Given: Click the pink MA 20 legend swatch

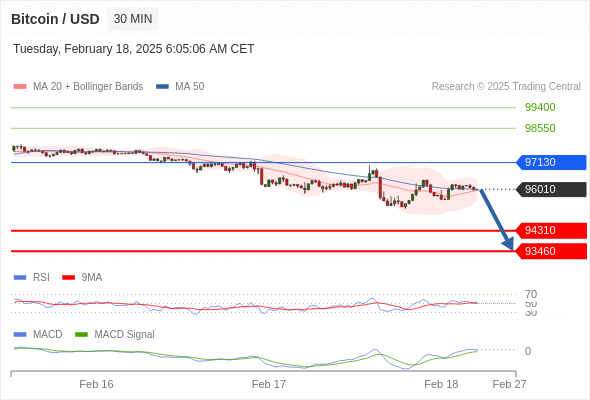Looking at the screenshot, I should click(20, 87).
